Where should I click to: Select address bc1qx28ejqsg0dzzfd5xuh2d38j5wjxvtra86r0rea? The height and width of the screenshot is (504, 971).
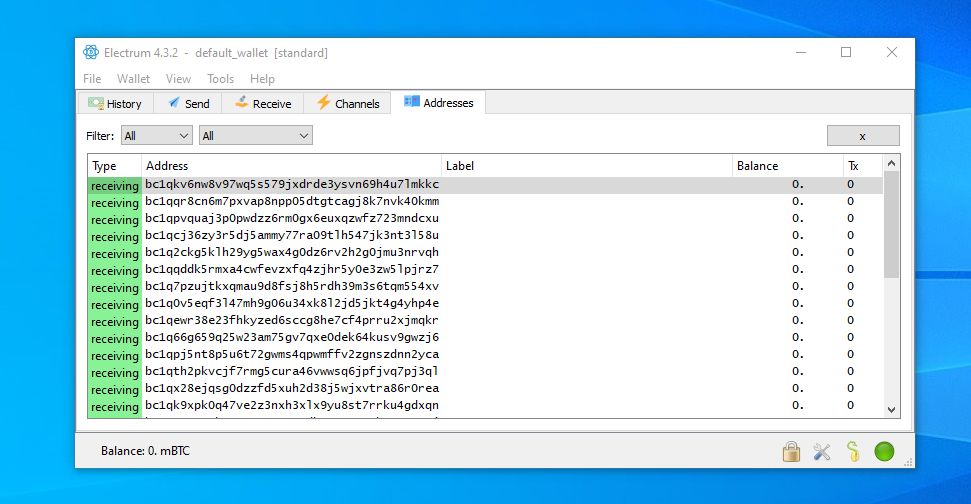(x=292, y=389)
